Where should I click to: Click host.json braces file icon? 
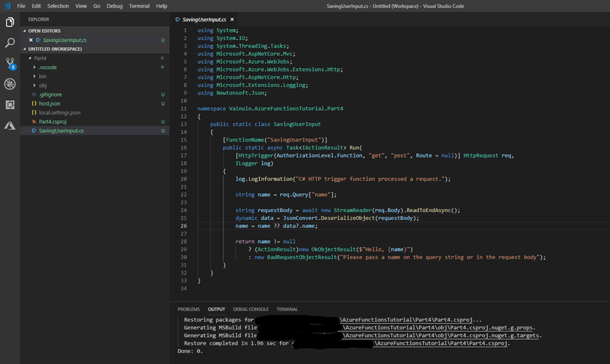click(x=34, y=104)
